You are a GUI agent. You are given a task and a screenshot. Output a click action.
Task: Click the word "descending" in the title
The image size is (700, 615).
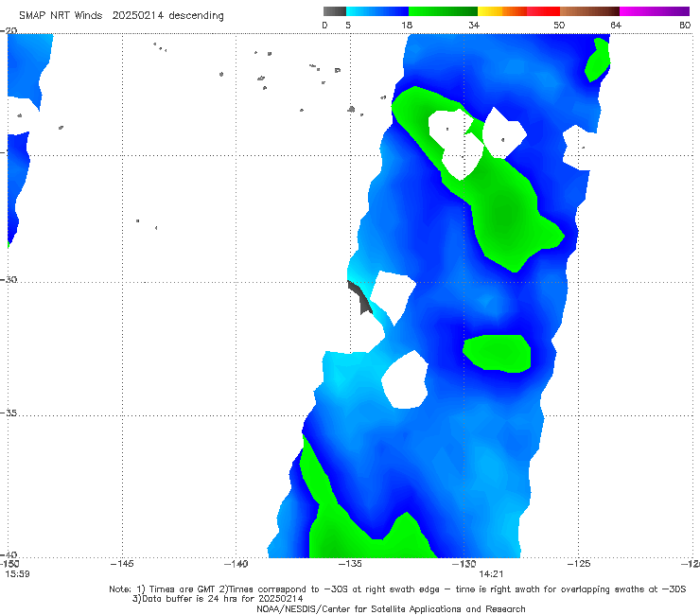(197, 16)
